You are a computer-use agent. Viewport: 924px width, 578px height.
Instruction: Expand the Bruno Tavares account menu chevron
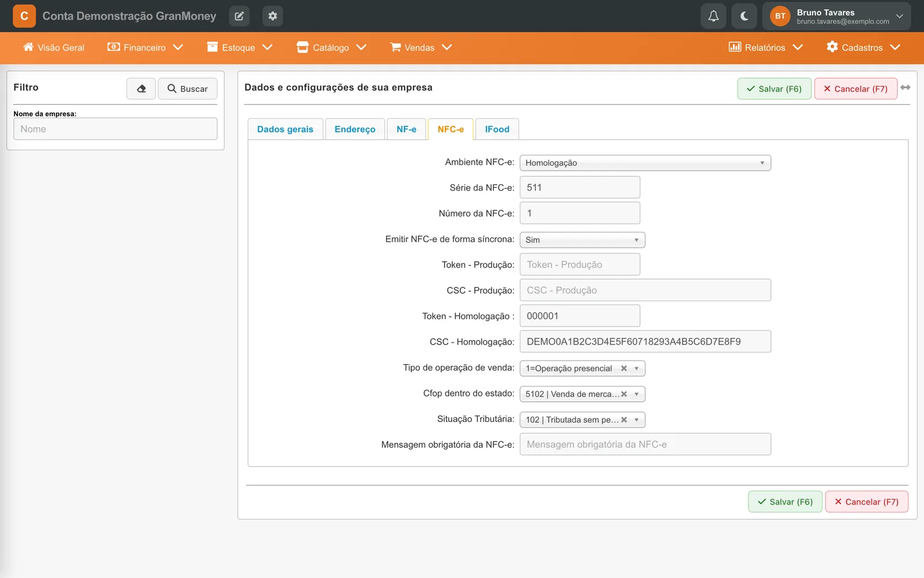899,16
